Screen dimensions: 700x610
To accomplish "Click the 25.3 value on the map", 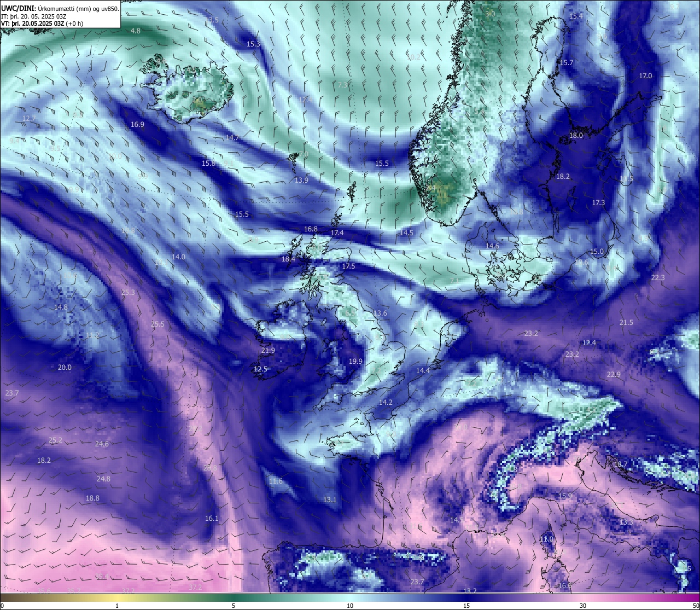I will (x=127, y=292).
